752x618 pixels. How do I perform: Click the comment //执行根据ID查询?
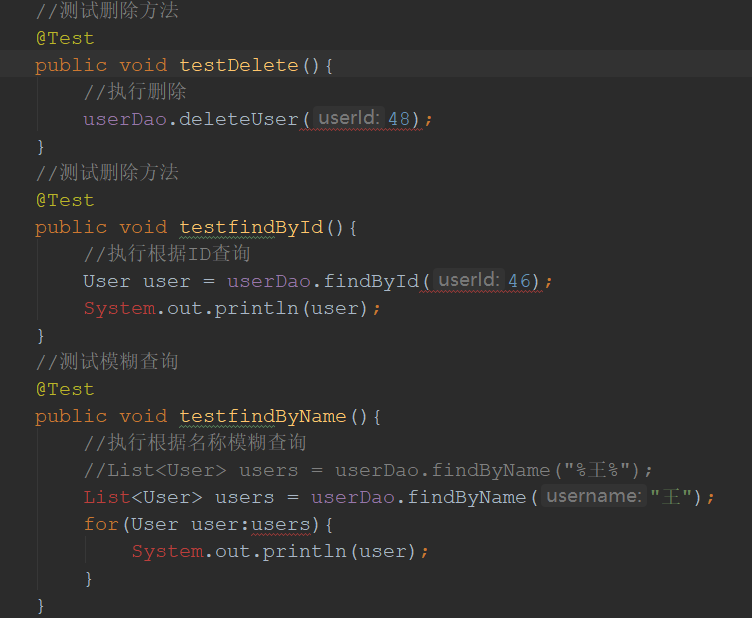[167, 254]
